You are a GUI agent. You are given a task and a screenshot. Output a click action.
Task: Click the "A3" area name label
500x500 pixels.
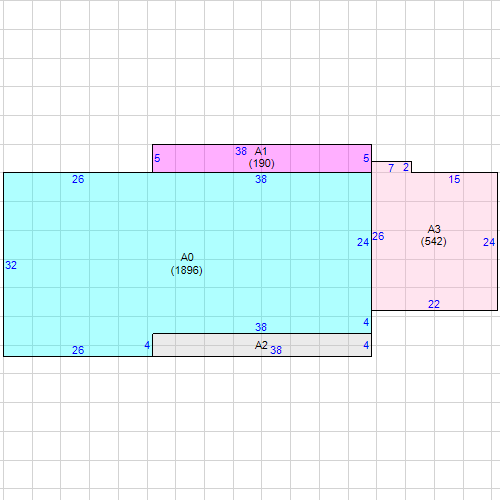434,229
